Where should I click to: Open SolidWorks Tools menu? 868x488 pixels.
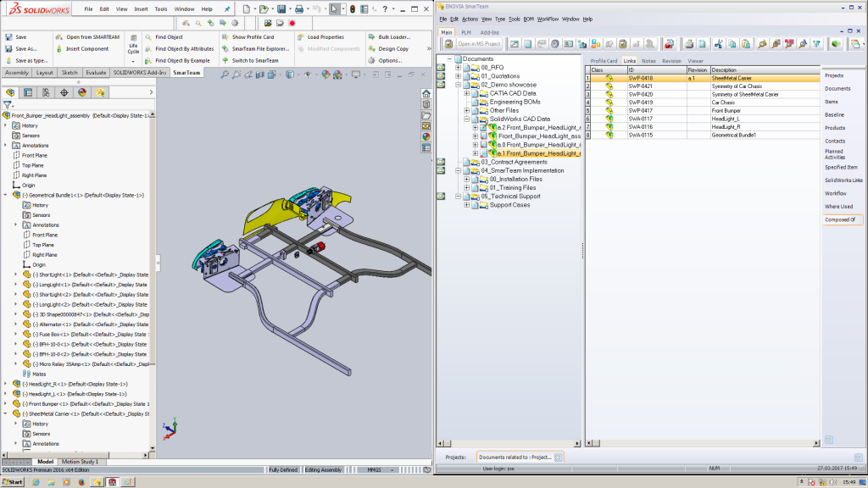[x=160, y=8]
